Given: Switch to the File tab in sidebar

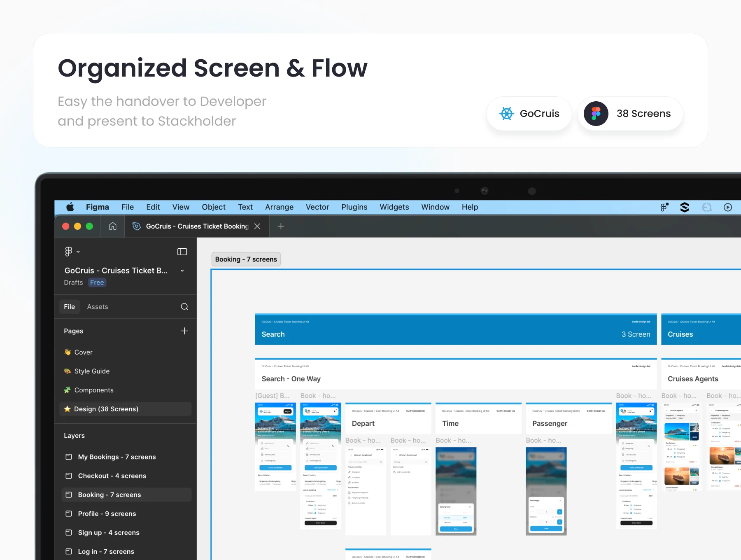Looking at the screenshot, I should coord(69,307).
